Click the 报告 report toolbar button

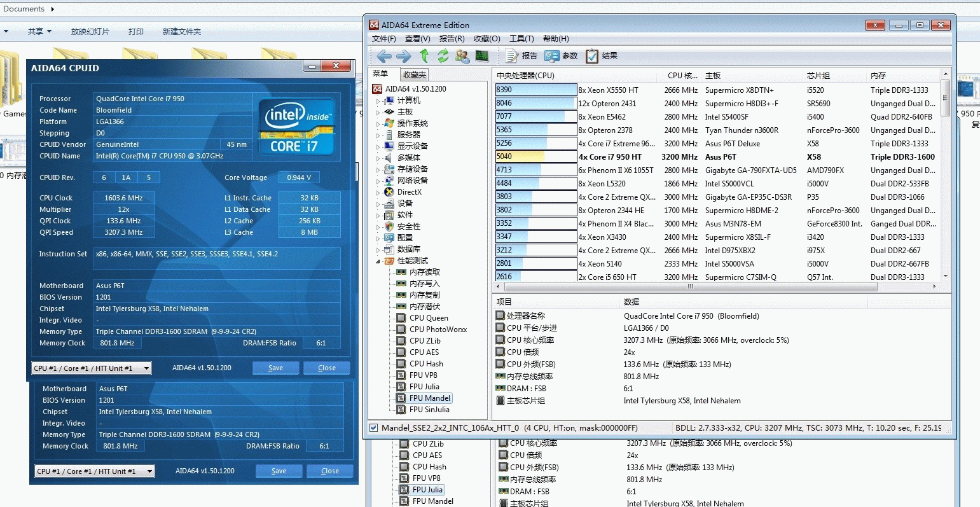pos(521,56)
